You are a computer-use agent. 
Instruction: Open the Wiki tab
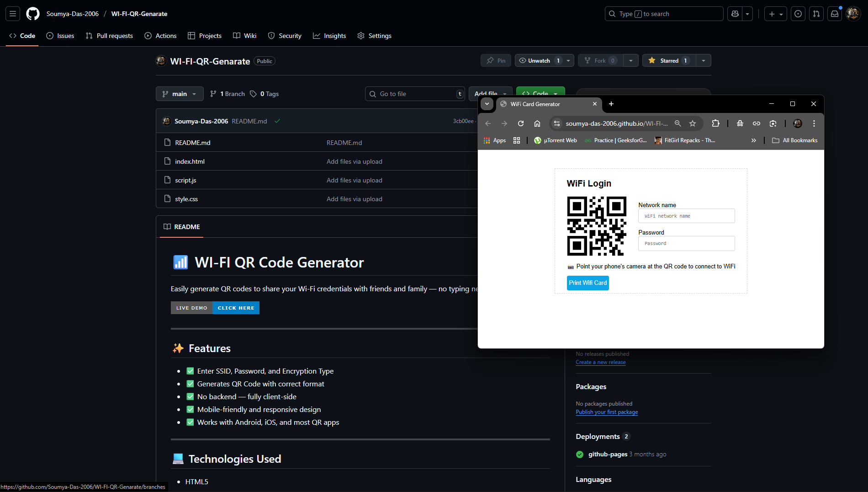[245, 36]
